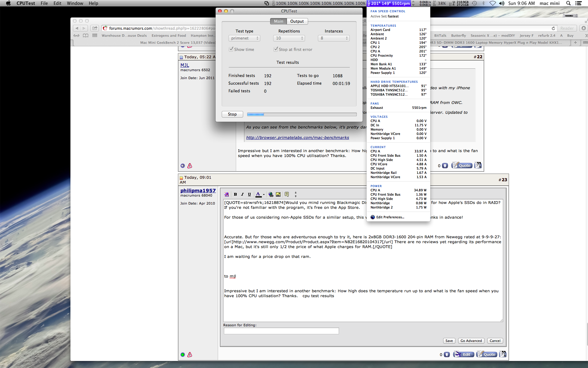Click editor size up/down arrows icon
Viewport: 588px width, 368px height.
296,194
